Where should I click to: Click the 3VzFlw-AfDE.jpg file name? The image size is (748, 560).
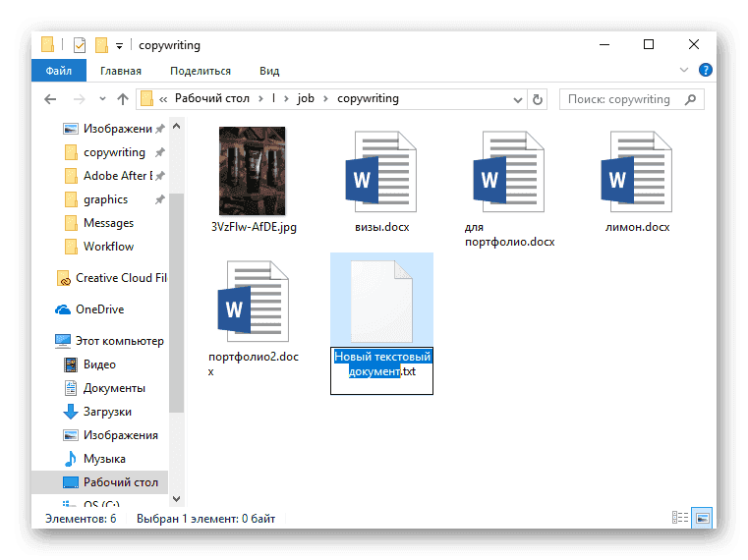[x=254, y=227]
